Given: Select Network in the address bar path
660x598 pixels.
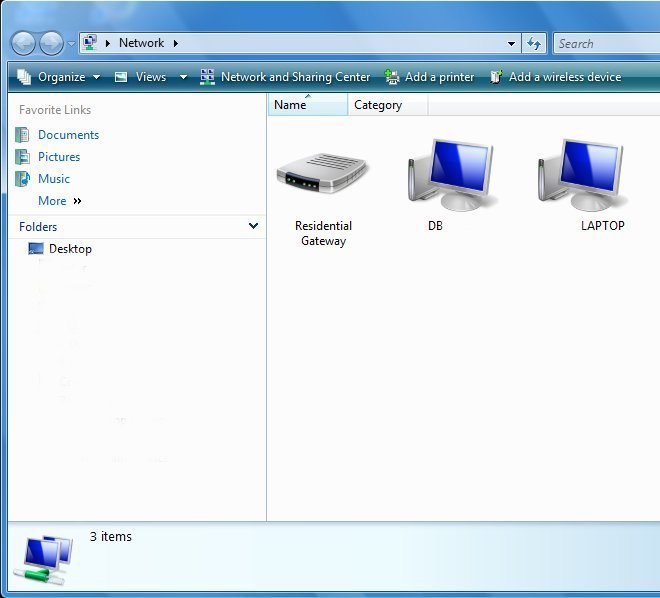Looking at the screenshot, I should (141, 43).
